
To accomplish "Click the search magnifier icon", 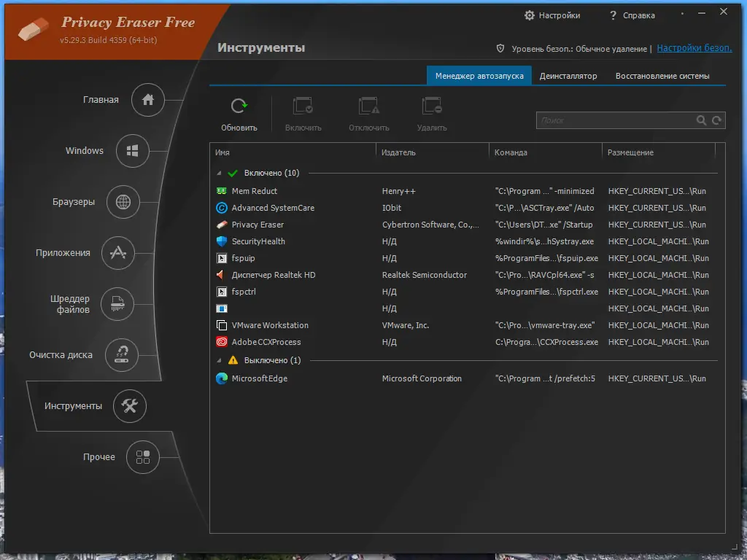I will tap(701, 120).
